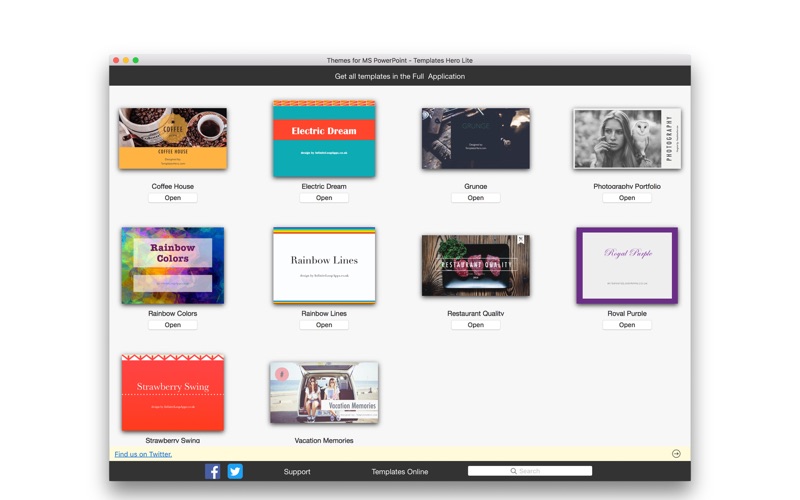Screen dimensions: 800x500
Task: Click Open under Rainbow Colors
Action: pos(172,324)
